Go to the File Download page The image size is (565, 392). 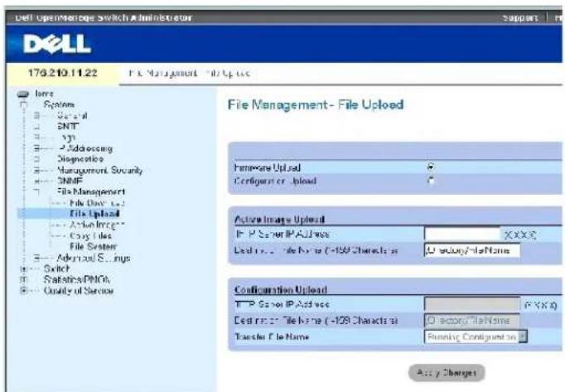(x=97, y=203)
